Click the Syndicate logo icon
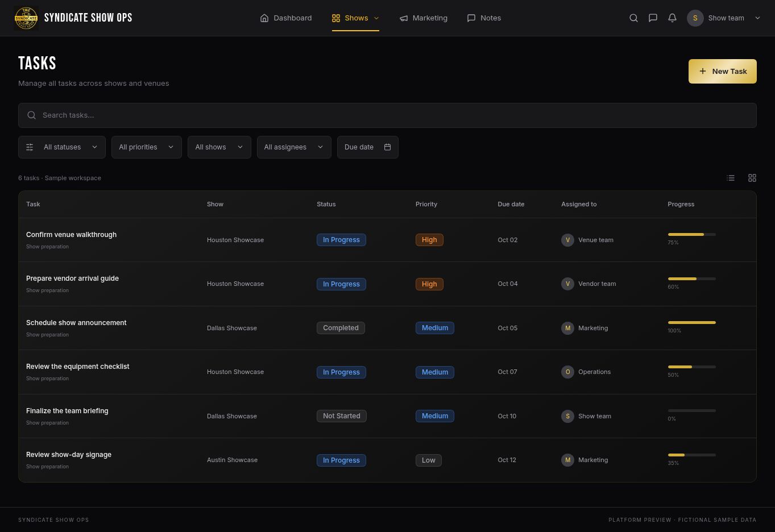The height and width of the screenshot is (532, 775). pyautogui.click(x=26, y=18)
